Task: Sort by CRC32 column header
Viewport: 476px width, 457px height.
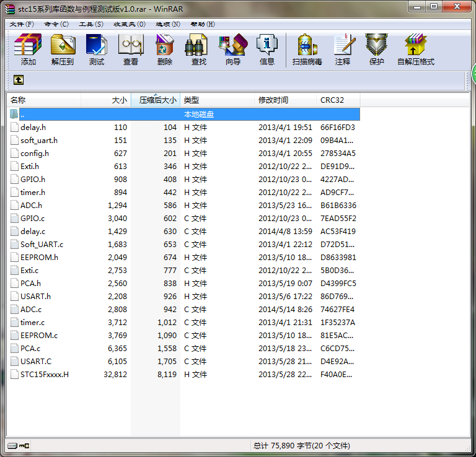Action: pyautogui.click(x=338, y=100)
